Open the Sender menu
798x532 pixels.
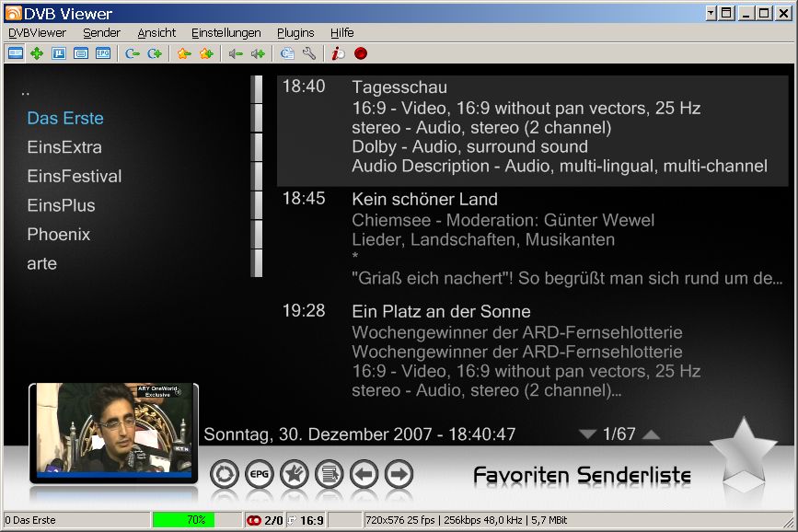point(101,33)
